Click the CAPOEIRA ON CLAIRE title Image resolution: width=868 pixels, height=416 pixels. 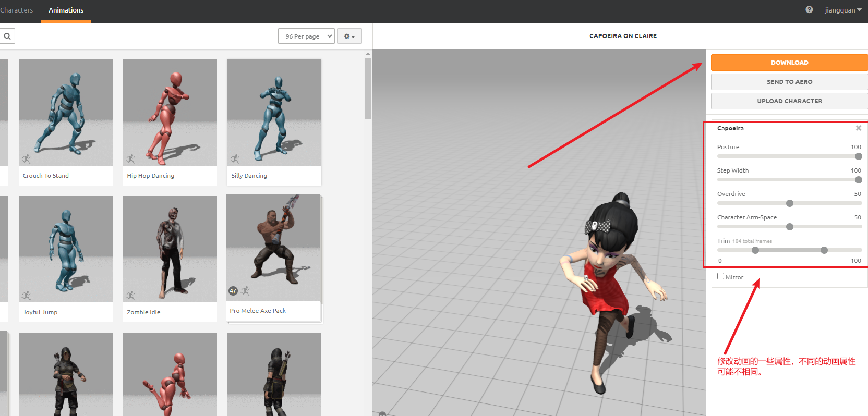click(x=623, y=36)
